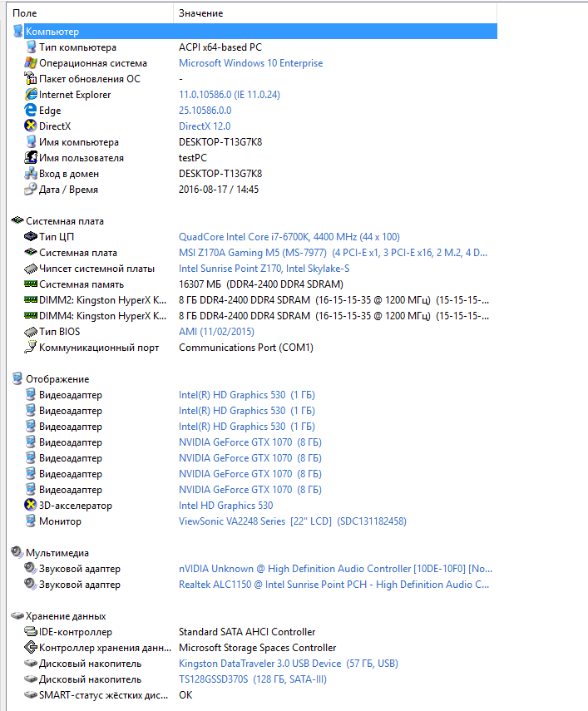Screen dimensions: 588x711
Task: Click the chipset icon beside Чипсет системной платы
Action: click(x=31, y=269)
